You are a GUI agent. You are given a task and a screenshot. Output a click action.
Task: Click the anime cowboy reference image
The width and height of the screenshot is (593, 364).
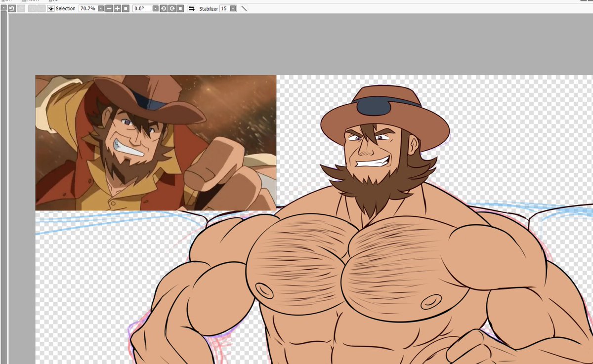coord(156,143)
